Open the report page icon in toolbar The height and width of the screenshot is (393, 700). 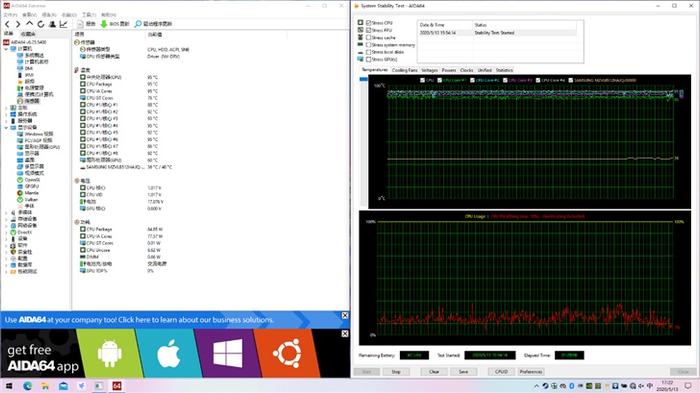[80, 24]
